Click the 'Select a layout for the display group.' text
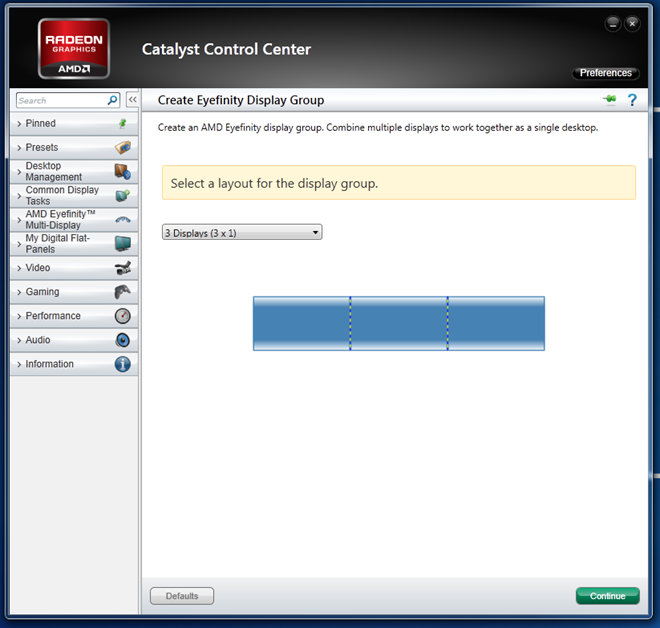This screenshot has width=660, height=628. pyautogui.click(x=274, y=183)
